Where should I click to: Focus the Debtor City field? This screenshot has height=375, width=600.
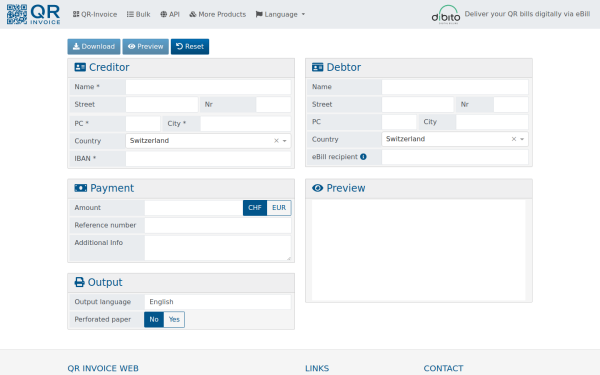click(x=492, y=122)
